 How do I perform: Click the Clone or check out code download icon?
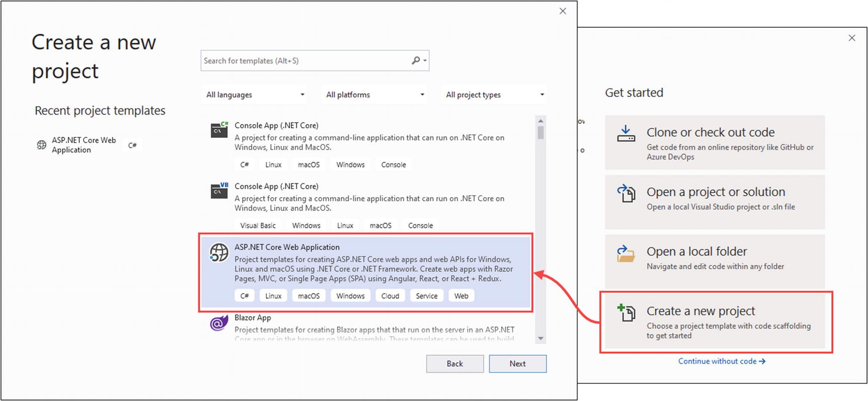pyautogui.click(x=626, y=134)
